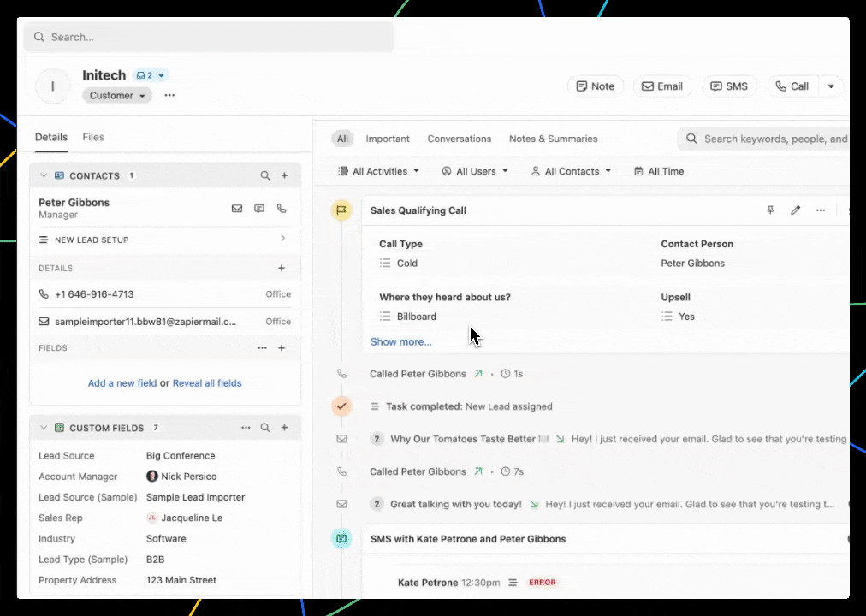
Task: Add a field using FIELDS plus icon
Action: coord(282,347)
